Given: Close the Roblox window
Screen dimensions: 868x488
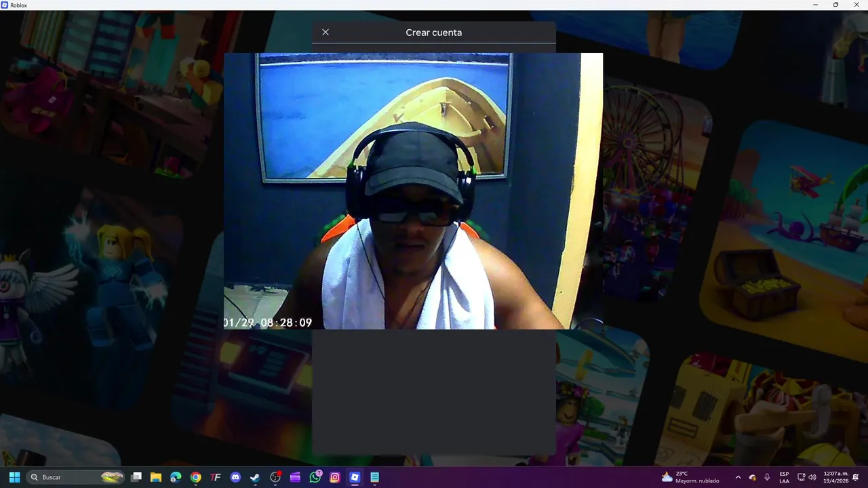Looking at the screenshot, I should 856,5.
